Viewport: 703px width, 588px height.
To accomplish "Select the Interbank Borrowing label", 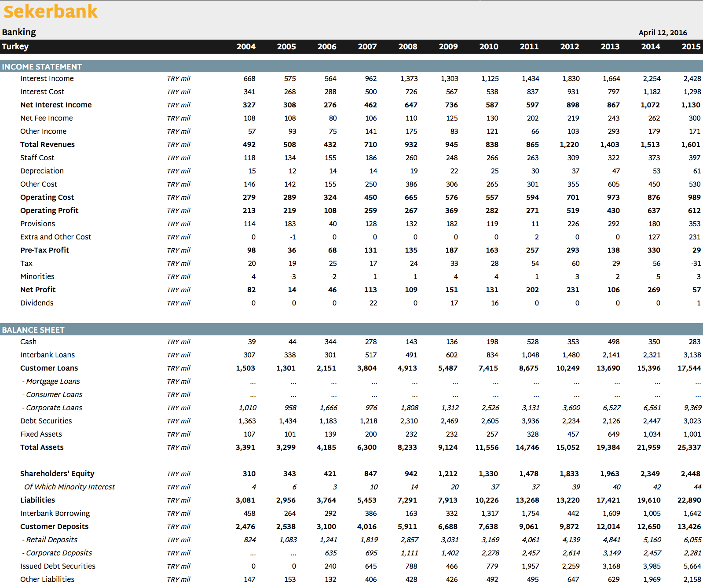I will (x=55, y=513).
